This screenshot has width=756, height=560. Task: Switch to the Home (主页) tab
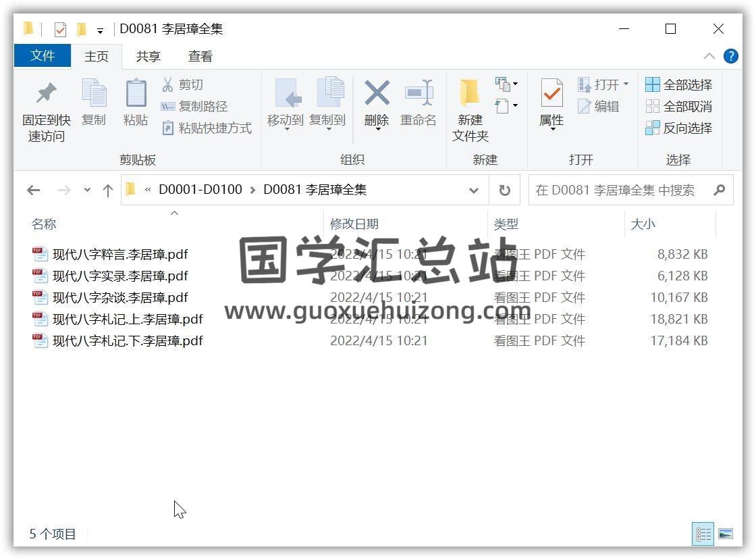click(97, 56)
